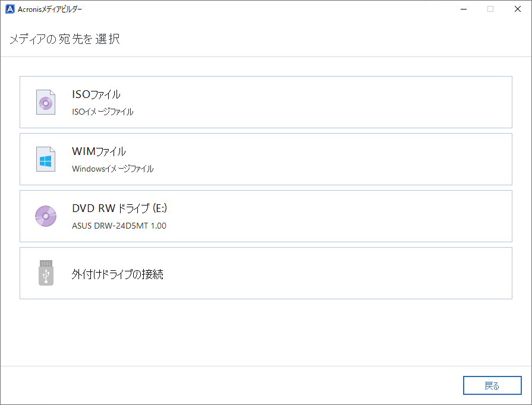Go back with the 戻る button
532x405 pixels.
492,385
